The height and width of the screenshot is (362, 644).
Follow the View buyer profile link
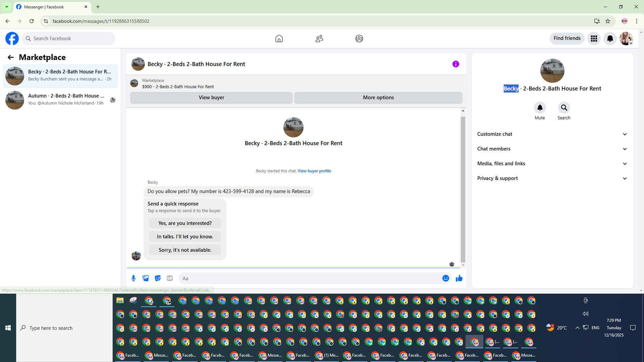[314, 171]
